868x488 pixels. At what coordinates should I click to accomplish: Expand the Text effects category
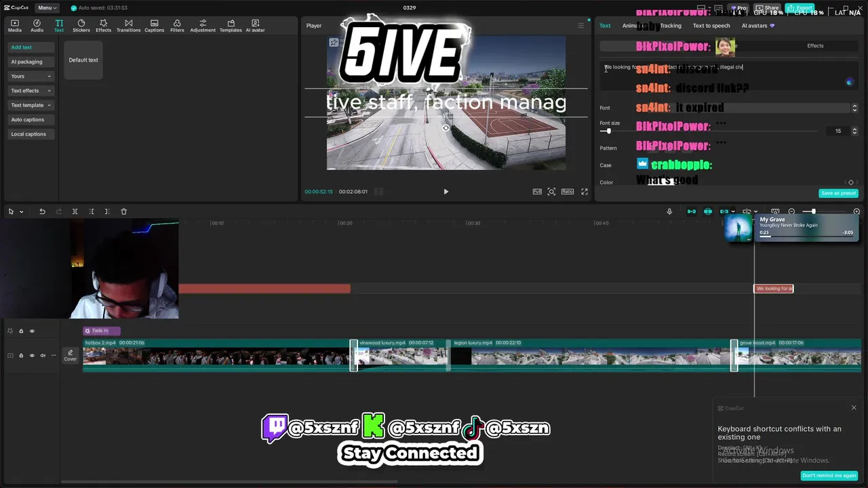pyautogui.click(x=31, y=91)
